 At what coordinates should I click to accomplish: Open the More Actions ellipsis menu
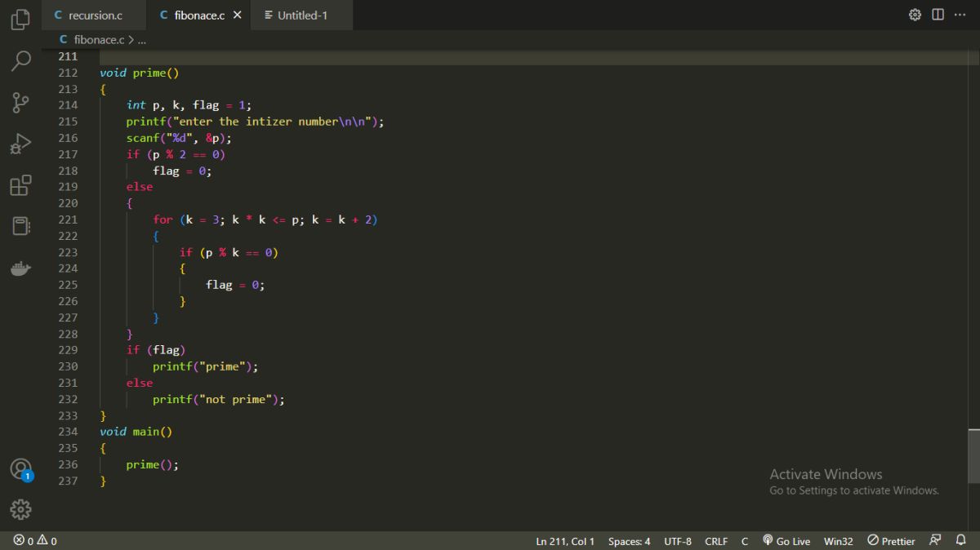[x=960, y=15]
